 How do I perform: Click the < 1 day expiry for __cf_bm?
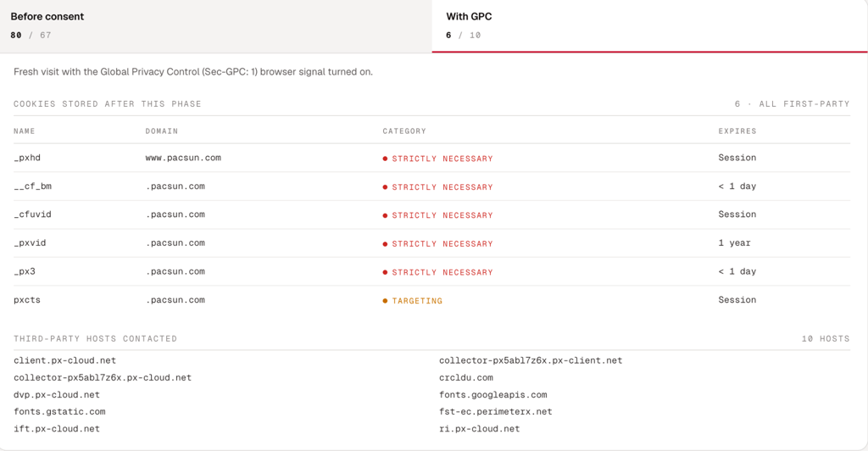(x=737, y=187)
